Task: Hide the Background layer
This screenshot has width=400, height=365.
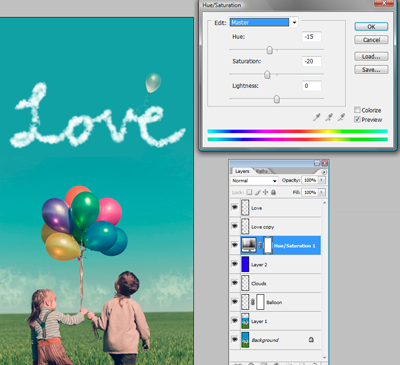Action: [235, 339]
